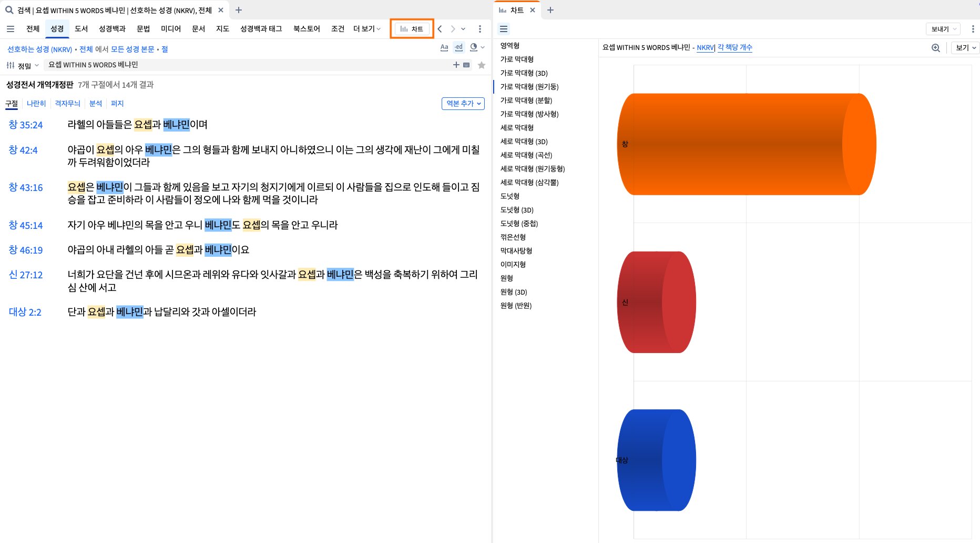Image resolution: width=980 pixels, height=543 pixels.
Task: Select 영역형 chart type
Action: 509,46
